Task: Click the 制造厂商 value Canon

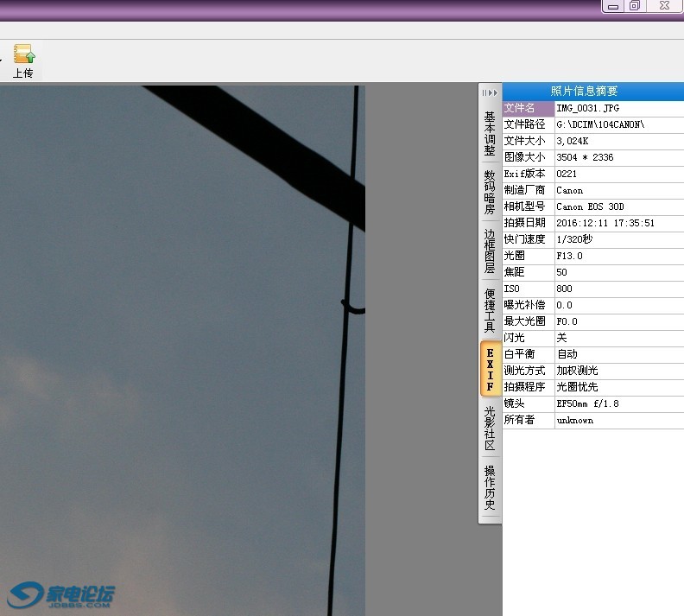Action: coord(569,190)
